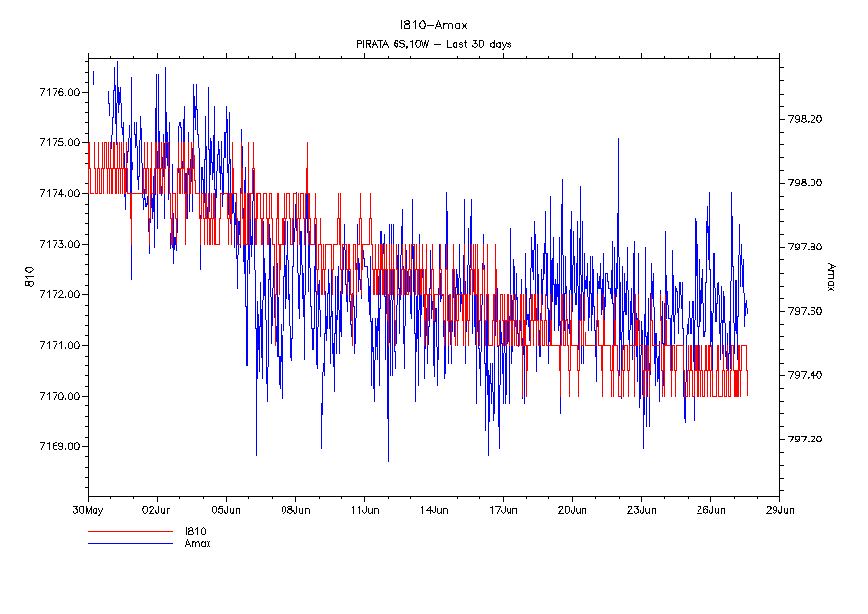Click the 7172.00 left axis value
Viewport: 868px width, 614px height.
58,294
